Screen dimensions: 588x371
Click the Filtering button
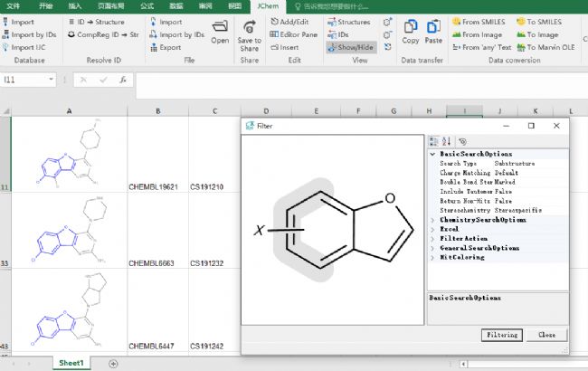click(502, 335)
